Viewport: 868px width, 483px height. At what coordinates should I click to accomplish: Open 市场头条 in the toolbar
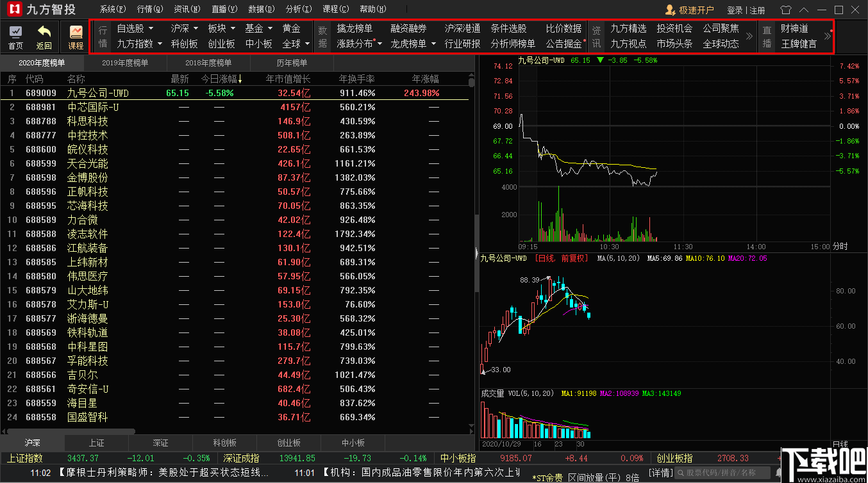[674, 44]
